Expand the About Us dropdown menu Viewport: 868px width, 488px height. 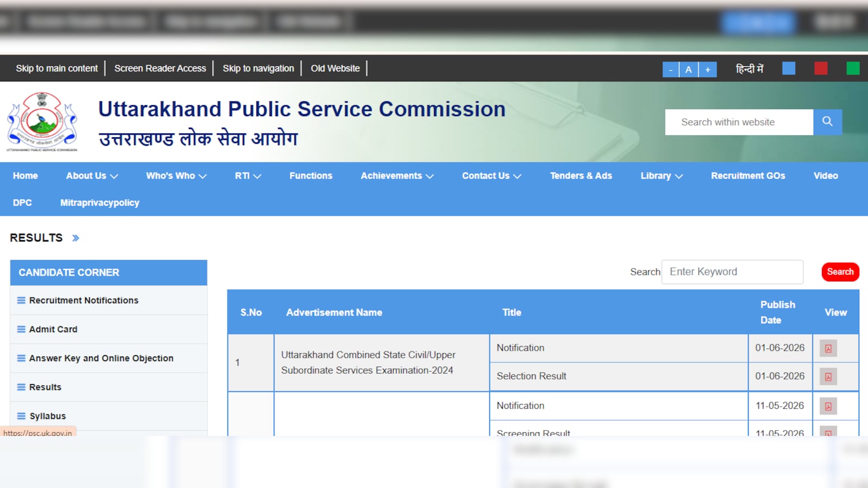click(92, 176)
